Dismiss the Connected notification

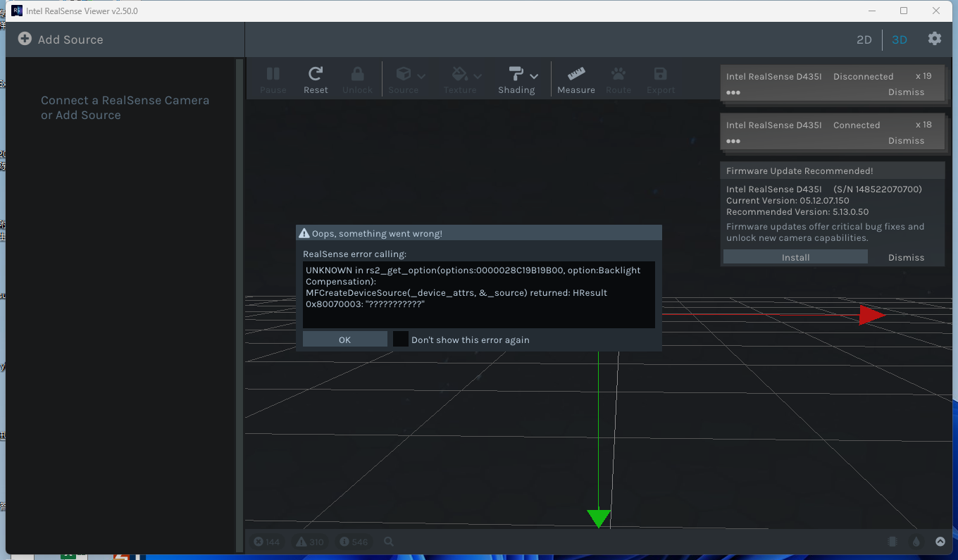coord(906,140)
